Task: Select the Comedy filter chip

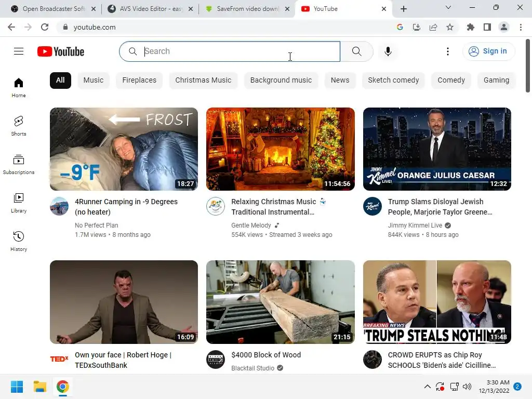Action: click(451, 81)
